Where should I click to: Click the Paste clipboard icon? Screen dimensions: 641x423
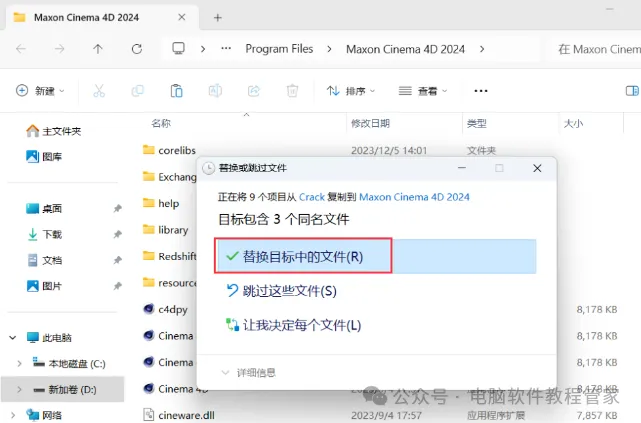[x=176, y=90]
